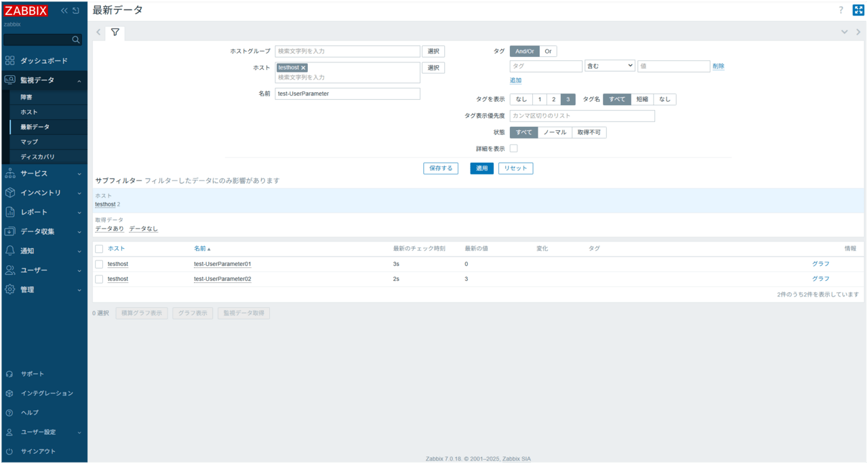Open グラフ link for test-UserParameter02

[821, 279]
